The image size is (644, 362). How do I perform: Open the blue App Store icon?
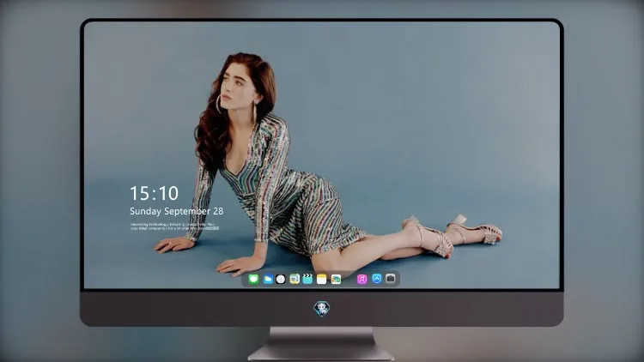tap(377, 279)
